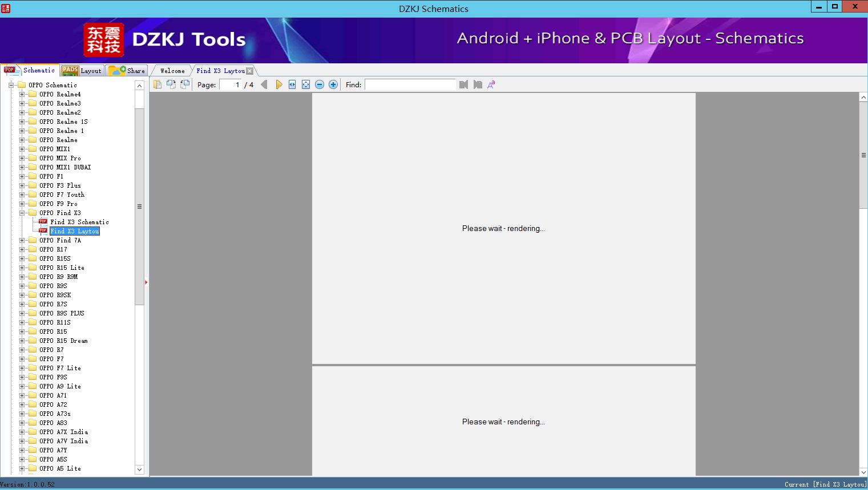This screenshot has height=490, width=868.
Task: Click the OPPO F1 folder icon
Action: (33, 176)
